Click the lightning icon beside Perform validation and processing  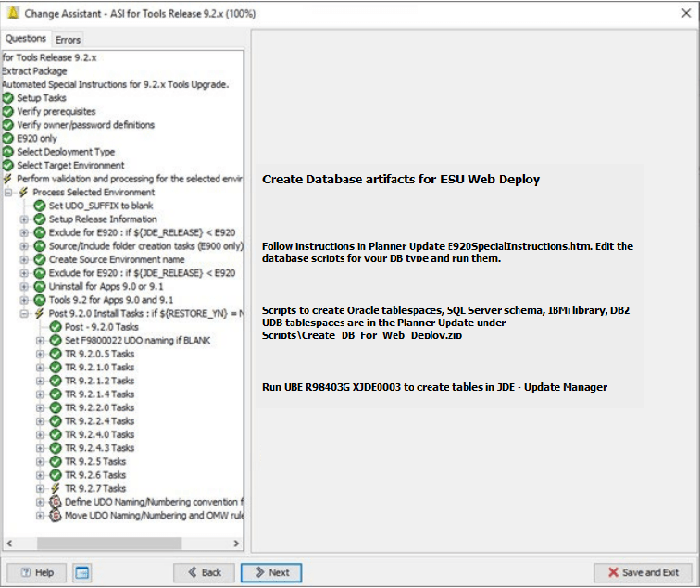point(7,179)
